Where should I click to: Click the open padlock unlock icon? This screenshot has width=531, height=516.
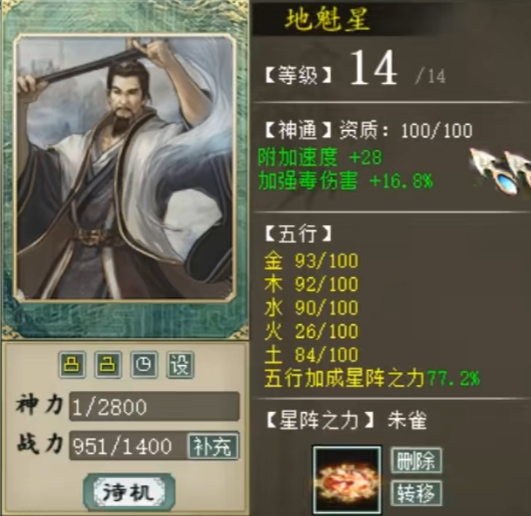[x=108, y=365]
